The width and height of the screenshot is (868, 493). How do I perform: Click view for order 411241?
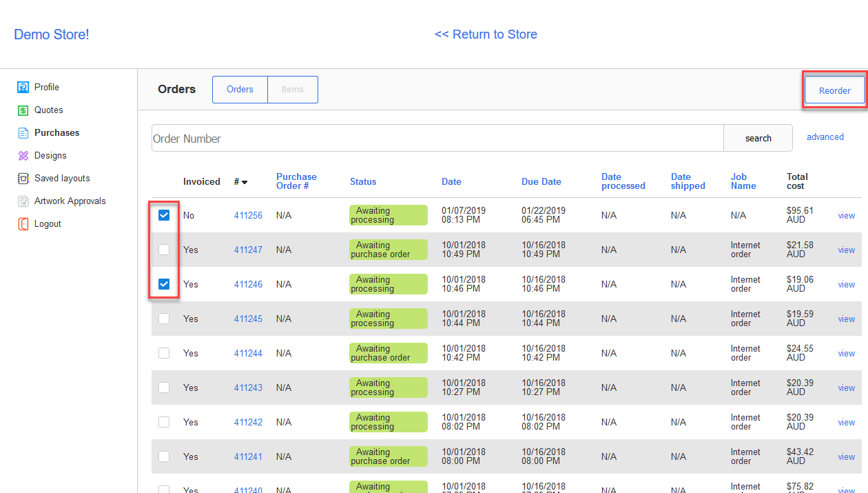[847, 456]
